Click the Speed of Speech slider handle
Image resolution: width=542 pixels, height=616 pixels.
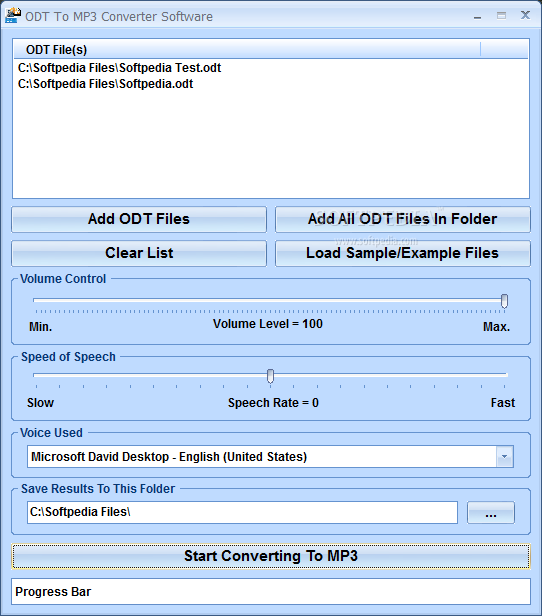click(270, 376)
